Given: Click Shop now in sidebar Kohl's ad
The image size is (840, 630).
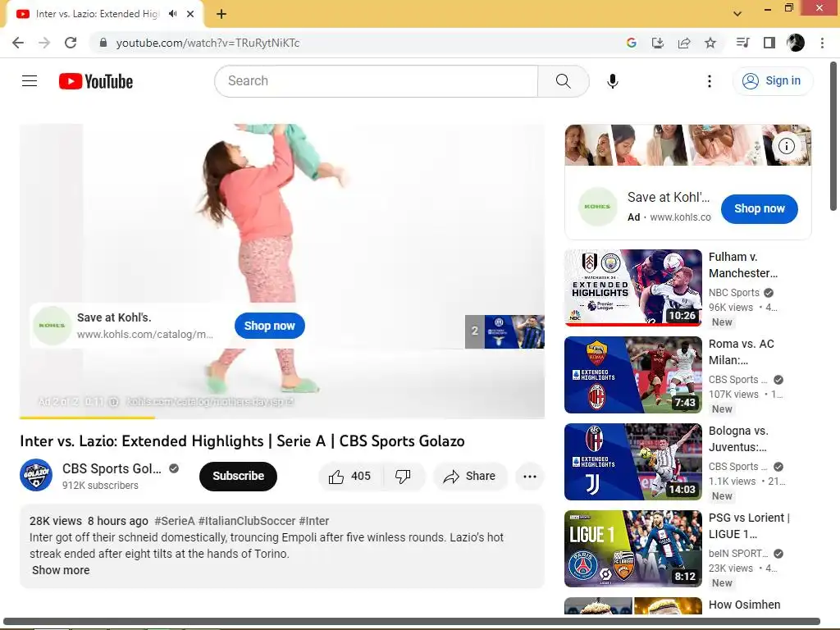Looking at the screenshot, I should point(759,209).
